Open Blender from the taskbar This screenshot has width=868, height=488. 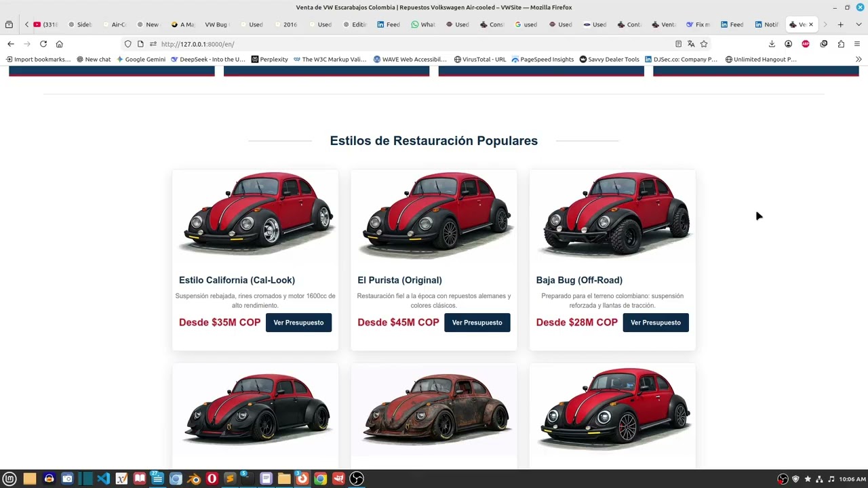[x=194, y=479]
